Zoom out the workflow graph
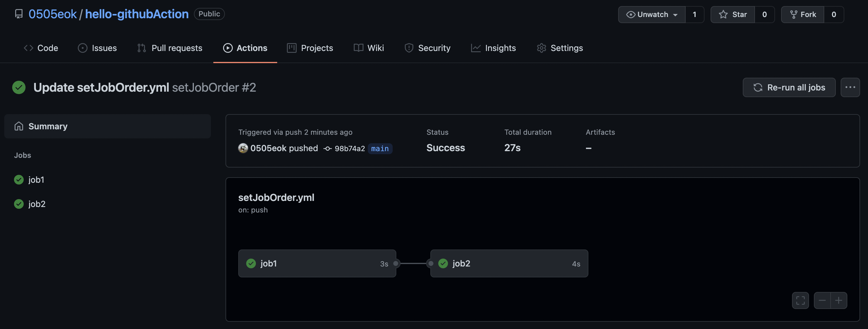 (x=822, y=300)
